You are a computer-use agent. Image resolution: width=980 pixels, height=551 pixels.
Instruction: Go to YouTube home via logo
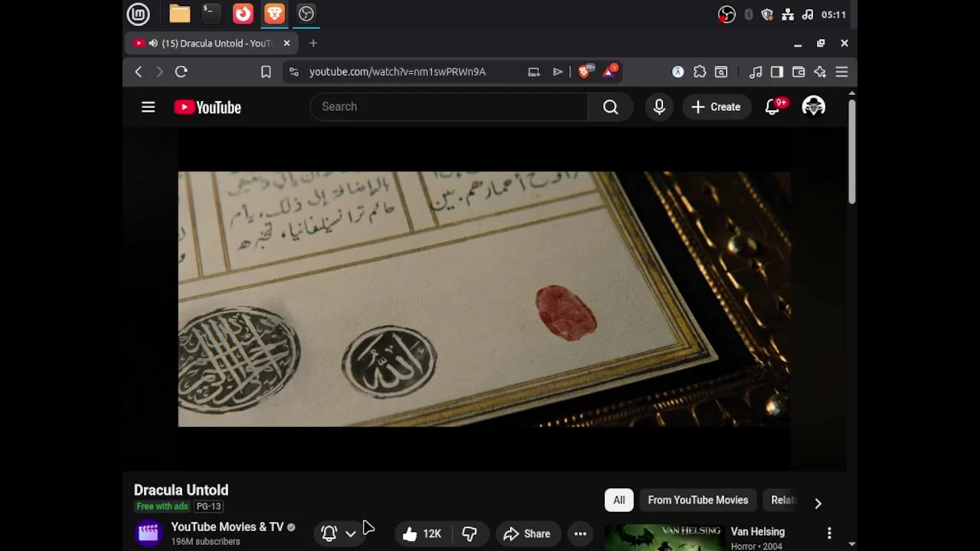[207, 107]
